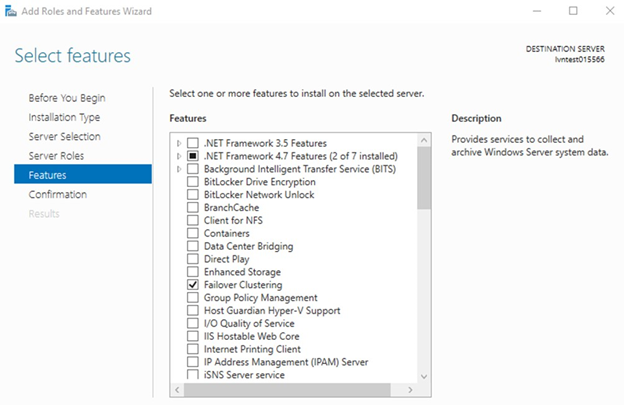Click the wizard icon in the title bar
This screenshot has height=405, width=624.
pos(11,11)
